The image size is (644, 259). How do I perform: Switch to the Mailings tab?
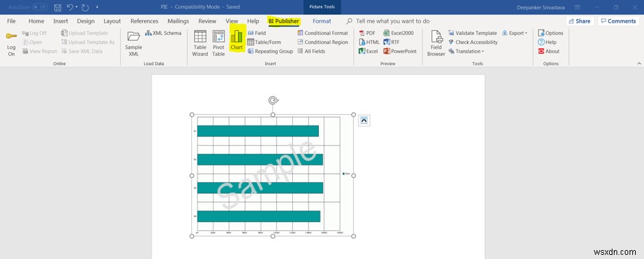coord(178,21)
